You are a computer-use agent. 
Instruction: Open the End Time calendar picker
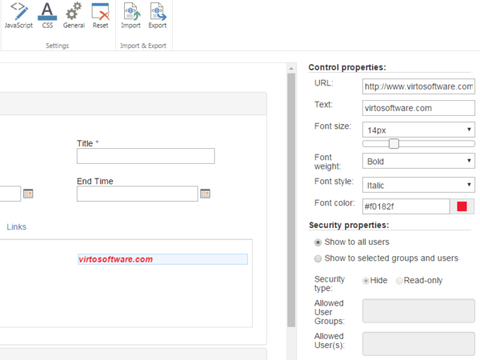point(205,193)
